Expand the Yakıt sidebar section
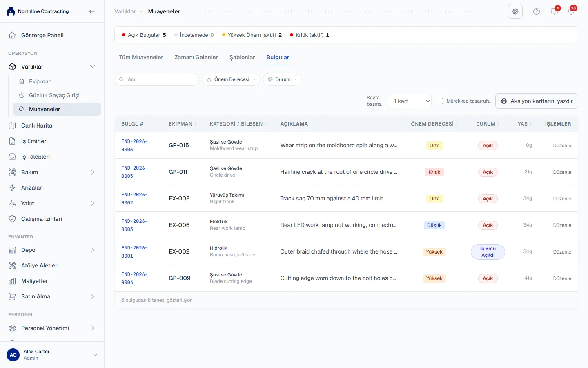Image resolution: width=588 pixels, height=368 pixels. click(93, 203)
